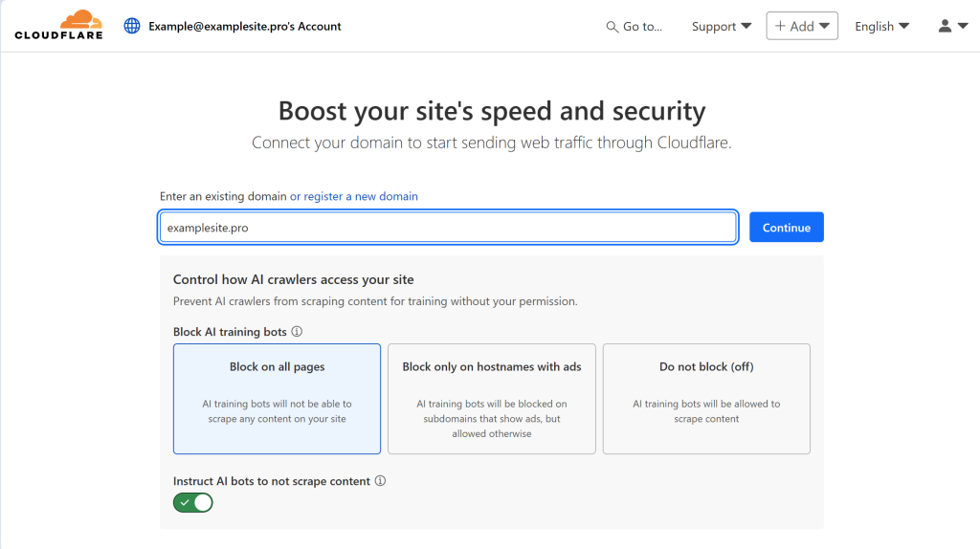Focus the existing domain input field
980x549 pixels.
tap(448, 228)
